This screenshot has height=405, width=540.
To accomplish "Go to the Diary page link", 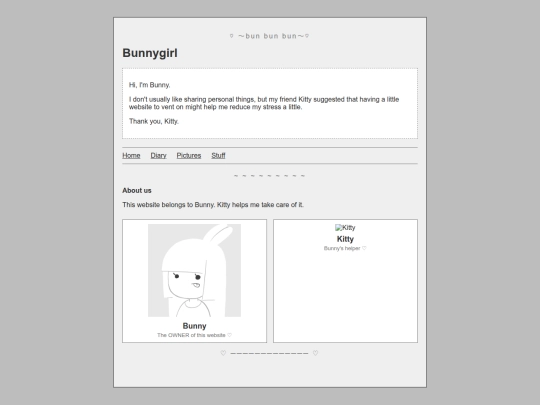I will [x=158, y=156].
